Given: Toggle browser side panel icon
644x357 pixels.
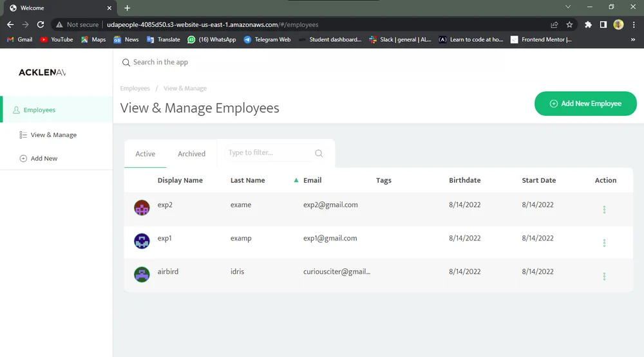Looking at the screenshot, I should click(603, 24).
